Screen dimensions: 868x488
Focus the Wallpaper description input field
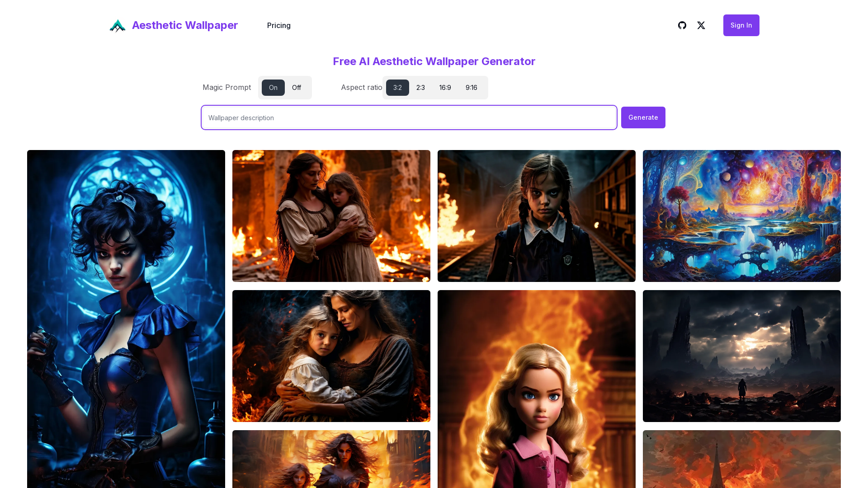point(409,117)
